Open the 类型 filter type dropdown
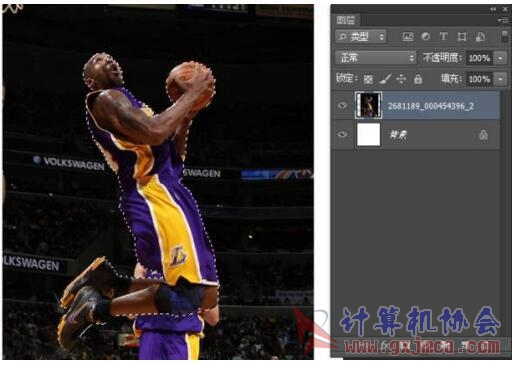The image size is (515, 365). coord(361,37)
